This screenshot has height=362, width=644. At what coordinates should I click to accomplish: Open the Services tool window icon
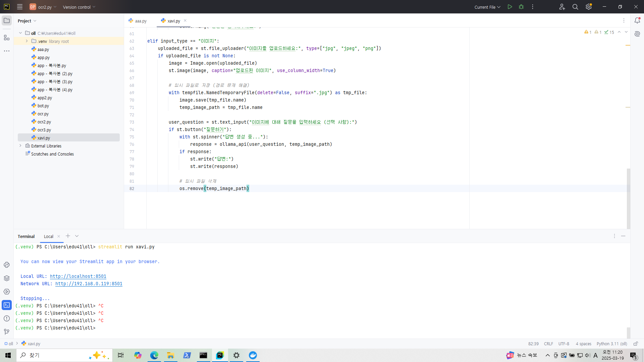click(x=7, y=292)
